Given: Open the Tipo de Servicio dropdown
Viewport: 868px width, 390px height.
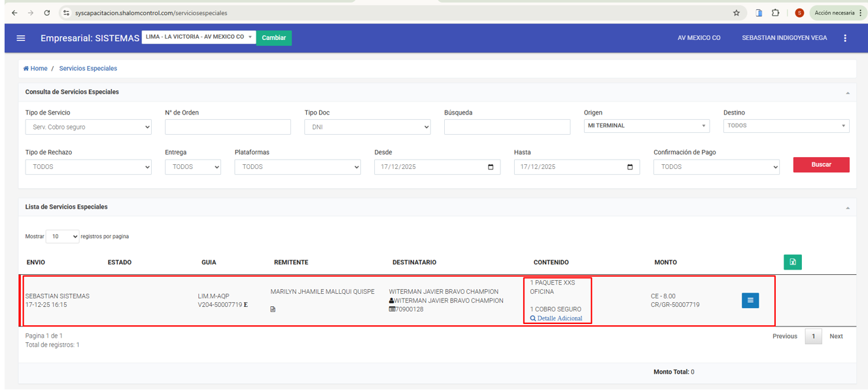Looking at the screenshot, I should pos(88,127).
